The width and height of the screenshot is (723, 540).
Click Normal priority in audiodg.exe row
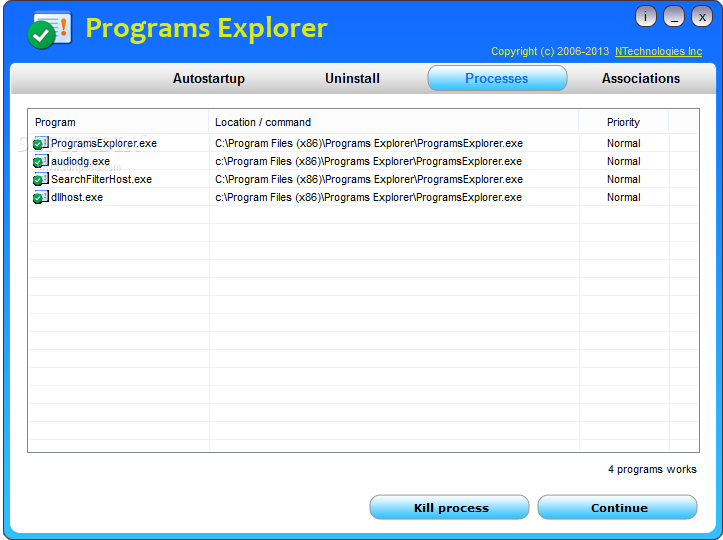[623, 161]
